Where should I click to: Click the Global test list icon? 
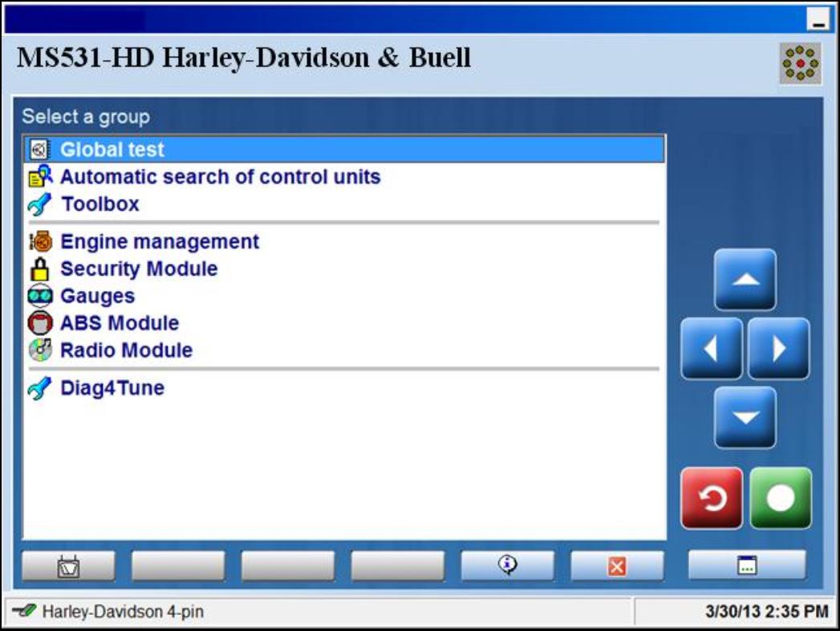(x=39, y=150)
